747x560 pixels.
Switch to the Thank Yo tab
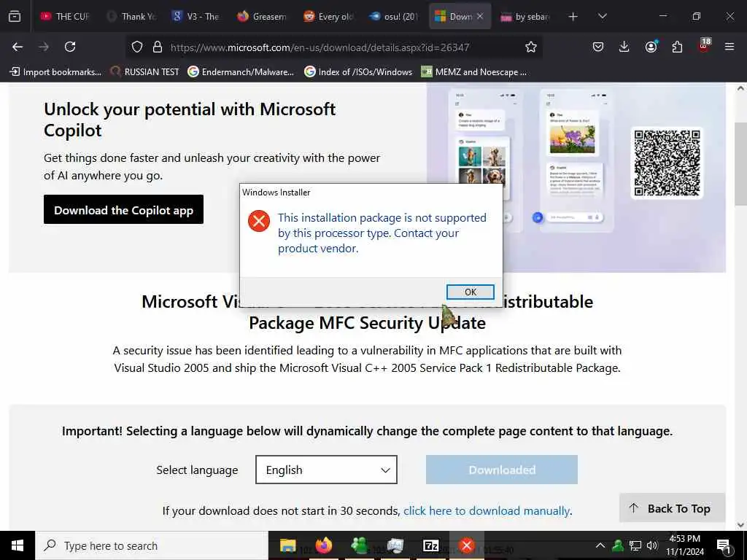coord(132,16)
